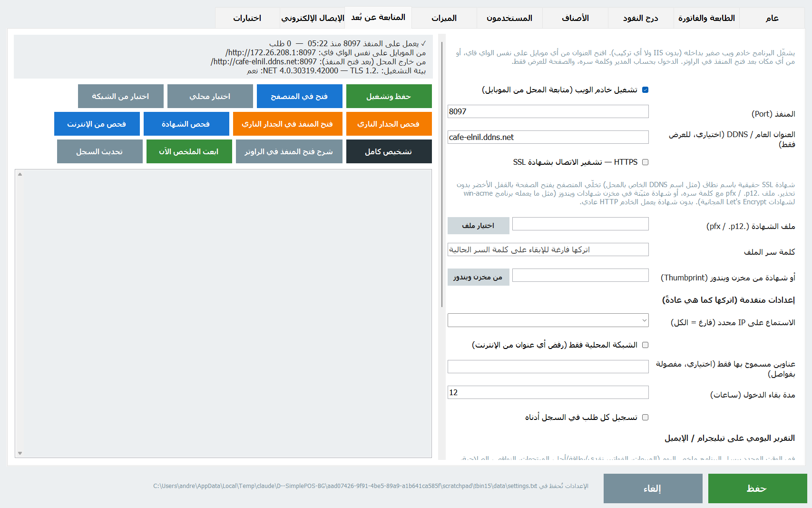Select المتابعة عن بُعد tab
This screenshot has height=508, width=812.
tap(378, 17)
